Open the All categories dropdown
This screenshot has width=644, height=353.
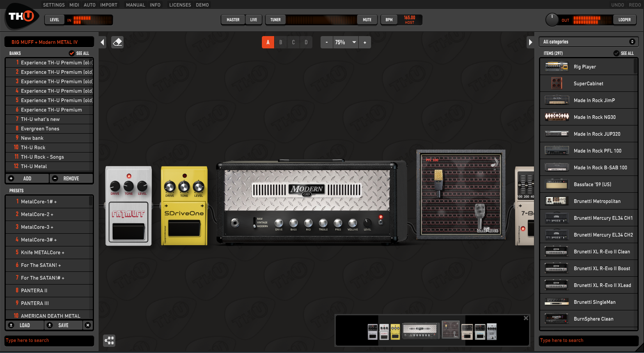[589, 42]
